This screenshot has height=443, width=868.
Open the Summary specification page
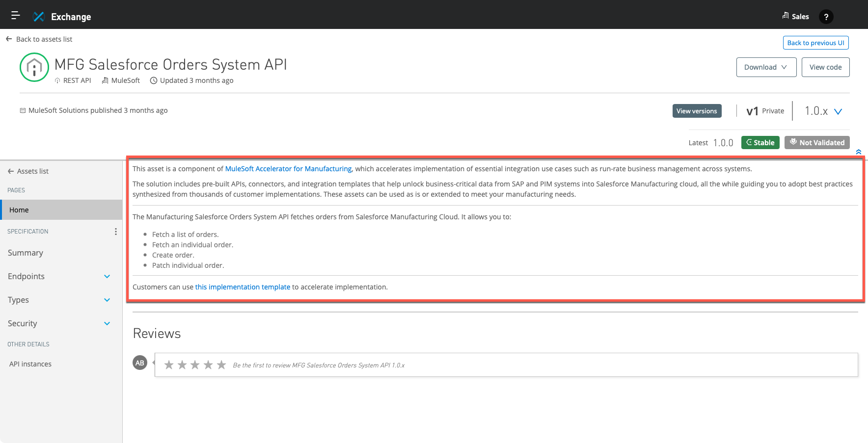click(26, 253)
